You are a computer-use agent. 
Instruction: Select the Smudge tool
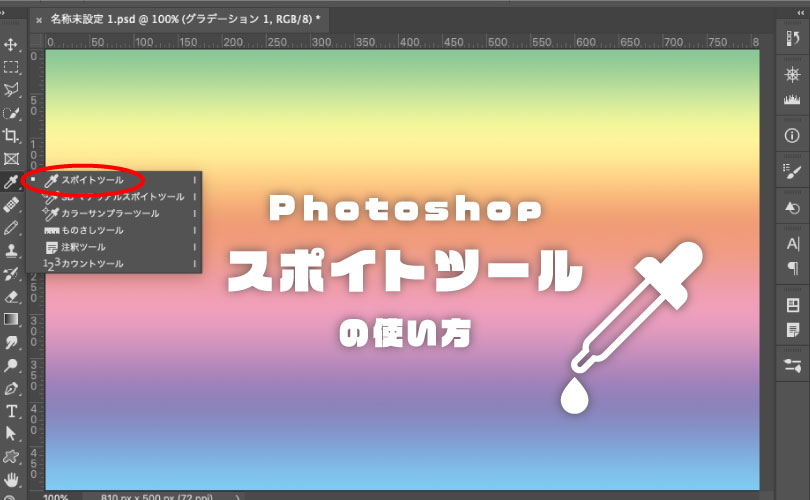coord(11,342)
